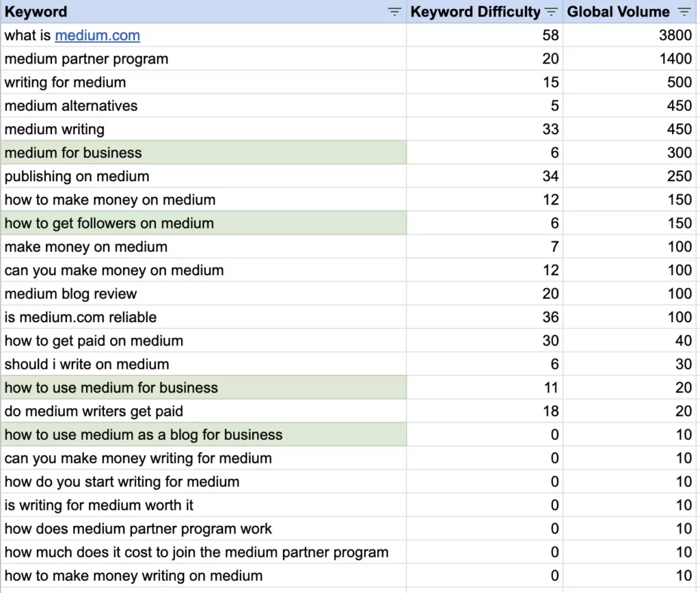Screen dimensions: 700x593
Task: Select the 'is medium.com reliable' keyword cell
Action: point(79,317)
